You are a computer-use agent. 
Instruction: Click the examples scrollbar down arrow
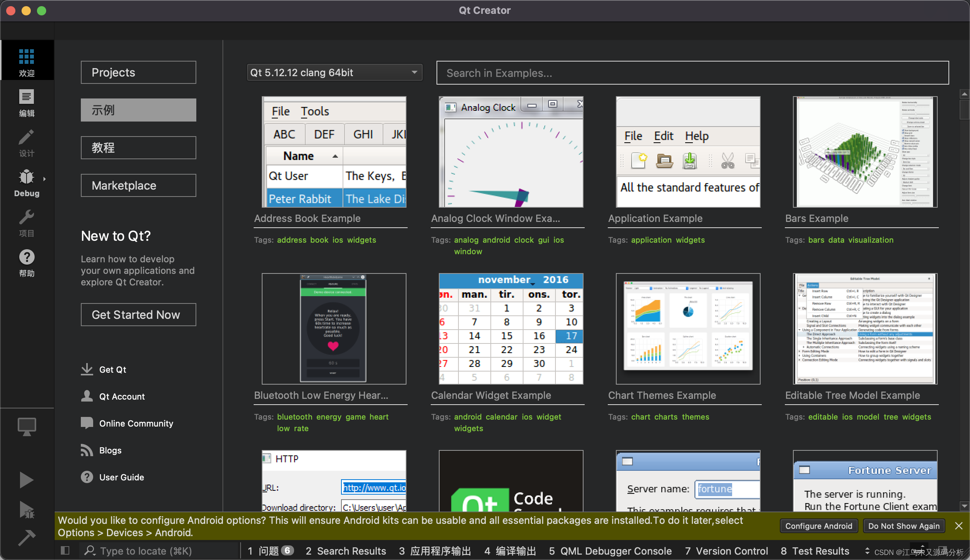[x=964, y=506]
